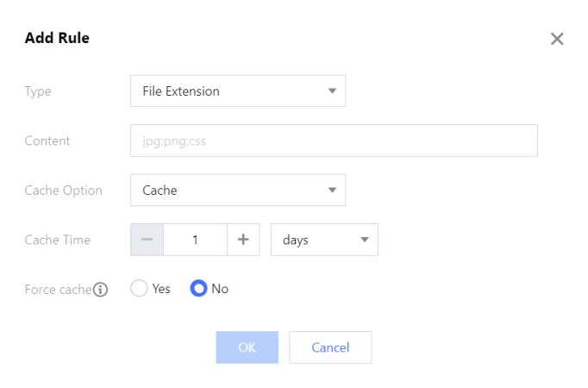Open the days time unit selector
The height and width of the screenshot is (388, 588).
[x=315, y=241]
